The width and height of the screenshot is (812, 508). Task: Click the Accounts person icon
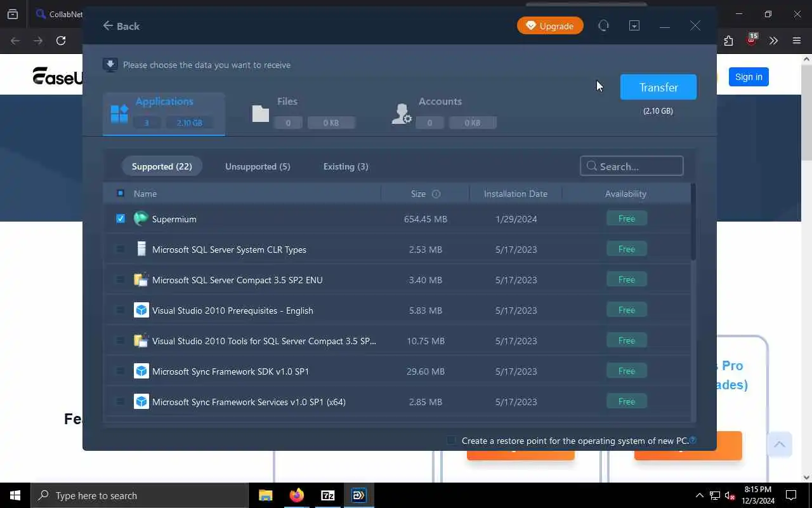tap(402, 114)
